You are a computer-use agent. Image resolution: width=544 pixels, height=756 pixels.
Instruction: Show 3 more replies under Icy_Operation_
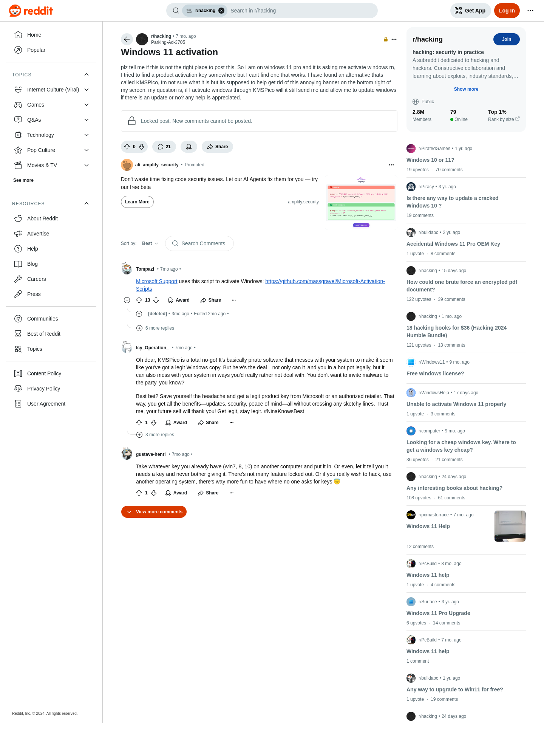click(155, 435)
